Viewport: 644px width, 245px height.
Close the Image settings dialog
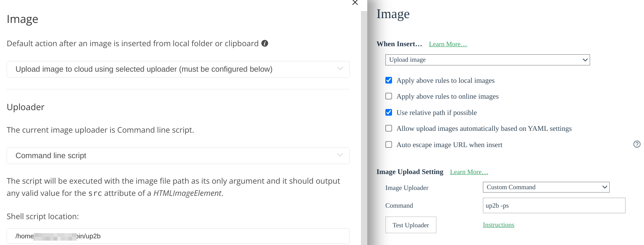[x=354, y=3]
